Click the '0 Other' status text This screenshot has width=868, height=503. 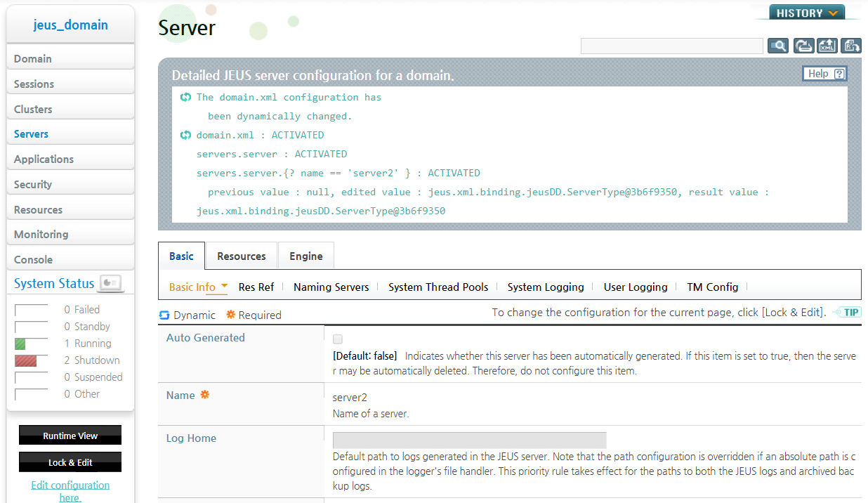[x=82, y=394]
